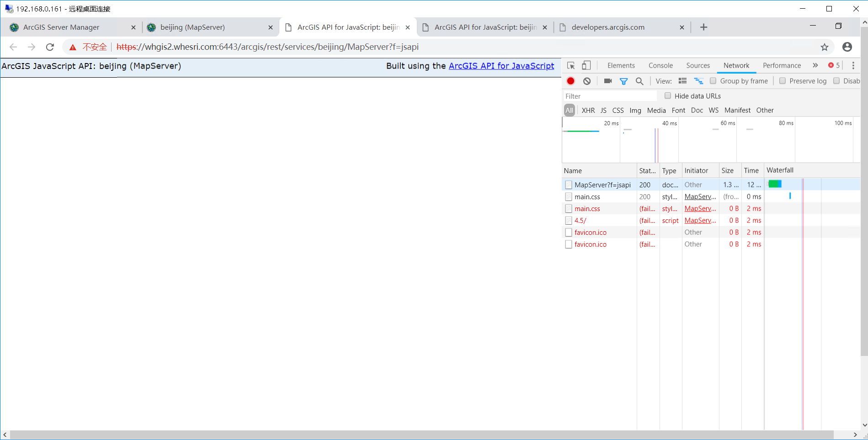The image size is (868, 440).
Task: Open the network search magnifier icon
Action: [639, 81]
